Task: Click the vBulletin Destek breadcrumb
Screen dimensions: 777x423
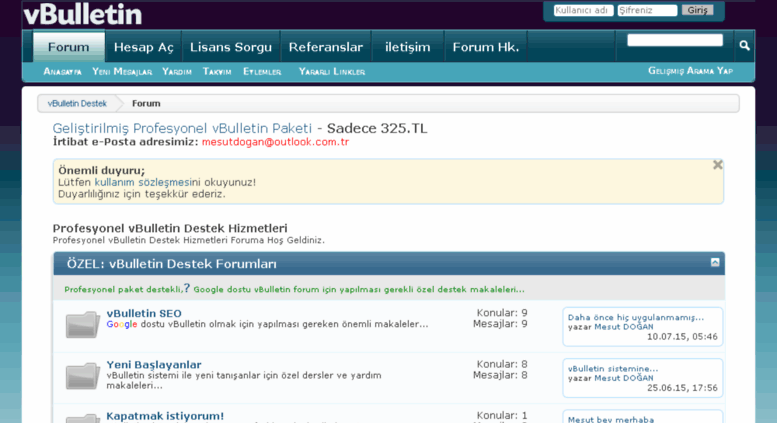Action: tap(77, 104)
